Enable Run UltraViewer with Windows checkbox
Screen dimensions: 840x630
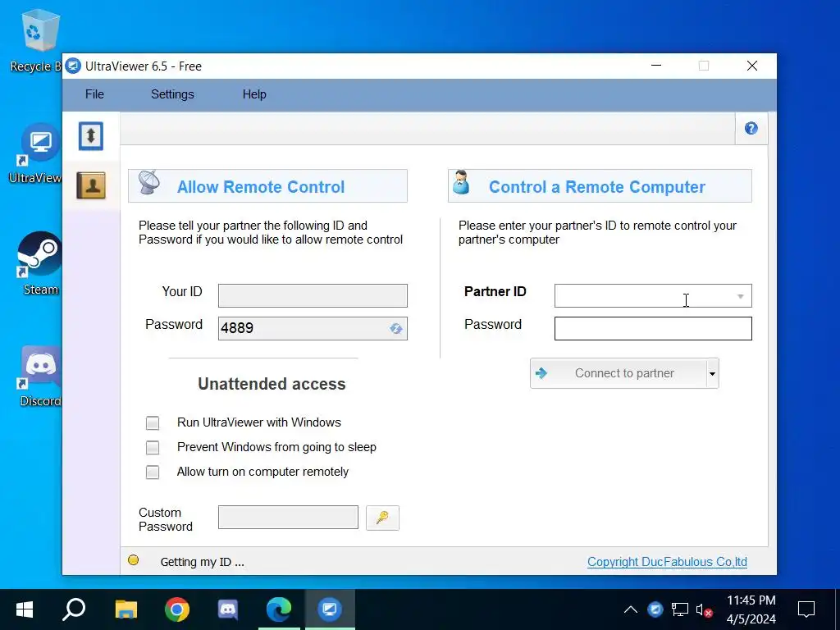153,422
